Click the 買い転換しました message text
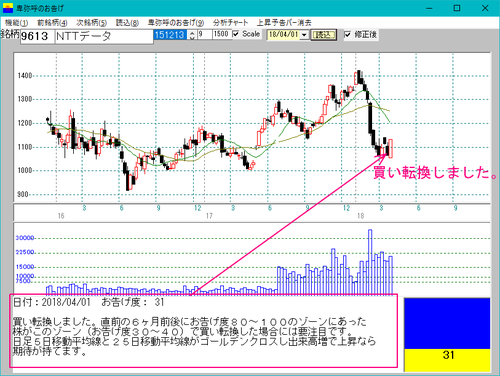This screenshot has width=500, height=376. coord(194,336)
